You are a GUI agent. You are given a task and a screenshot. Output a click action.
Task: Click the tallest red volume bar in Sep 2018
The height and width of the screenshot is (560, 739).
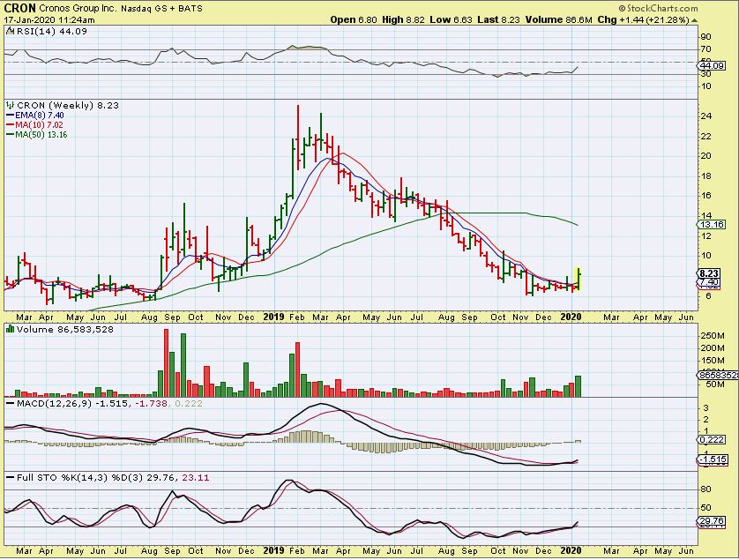click(166, 363)
